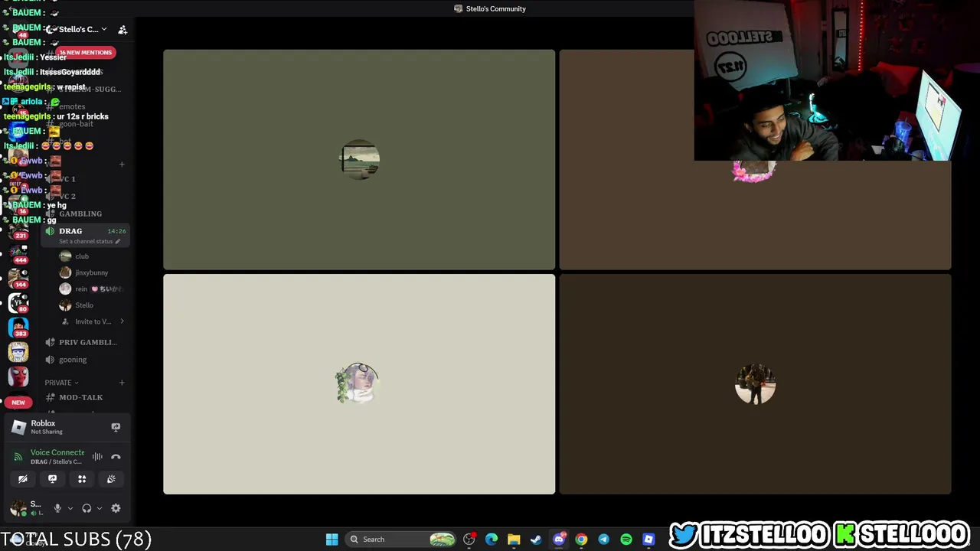The image size is (980, 551).
Task: Click the taskbar Search box
Action: [400, 540]
